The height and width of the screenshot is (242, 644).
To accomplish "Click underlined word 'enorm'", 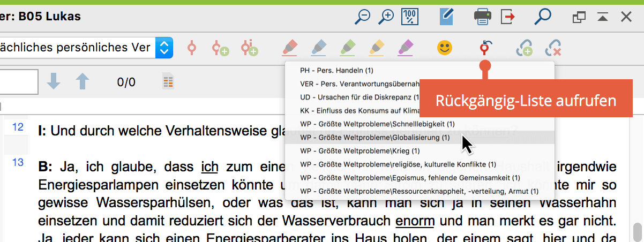I will 415,221.
